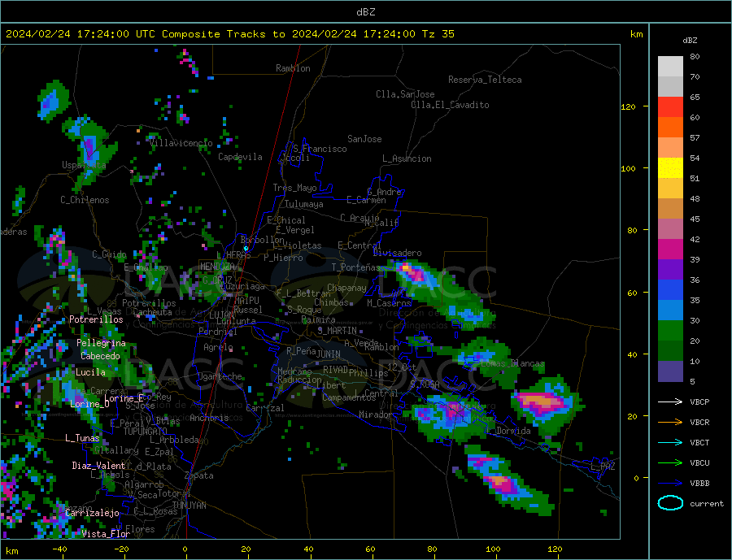The height and width of the screenshot is (560, 732).
Task: Select the 80 dBZ light gray swatch
Action: (x=670, y=67)
